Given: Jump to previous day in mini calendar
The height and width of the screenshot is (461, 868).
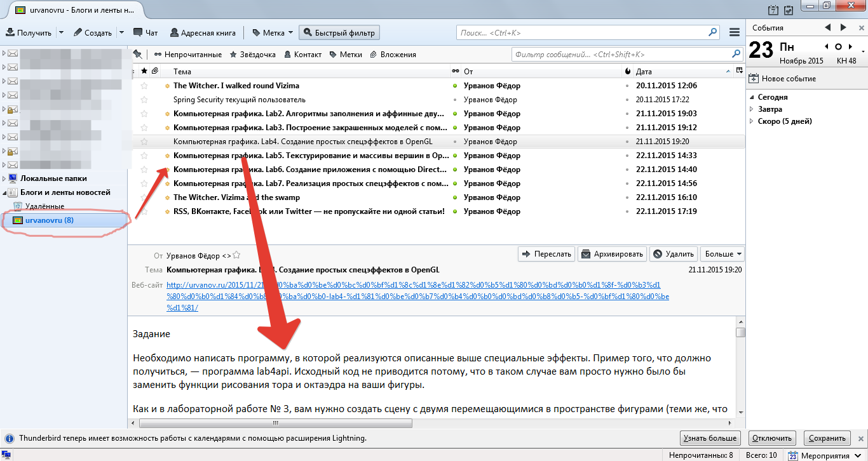Looking at the screenshot, I should tap(827, 46).
